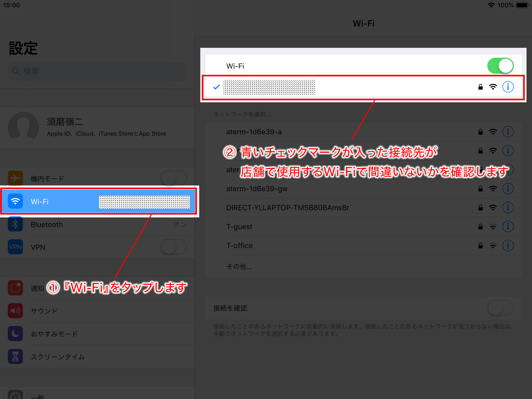Tap signal strength icon of T-guest row
Image resolution: width=532 pixels, height=399 pixels.
tap(493, 227)
